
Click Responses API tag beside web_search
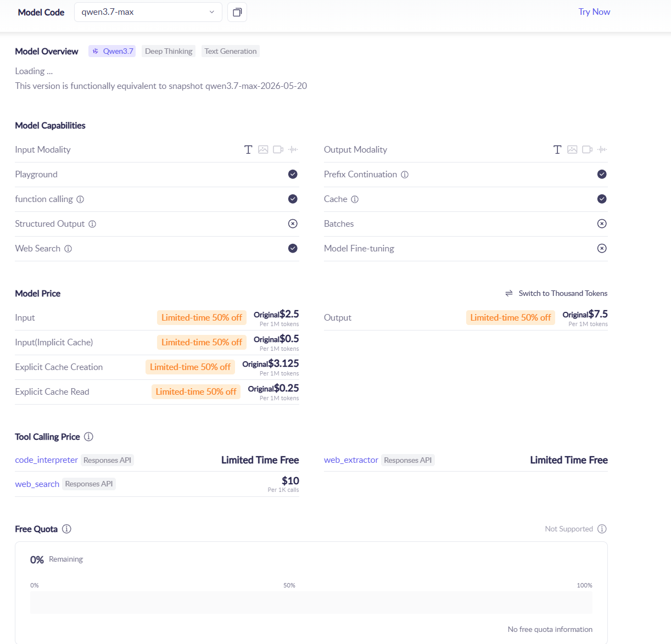[x=89, y=484]
